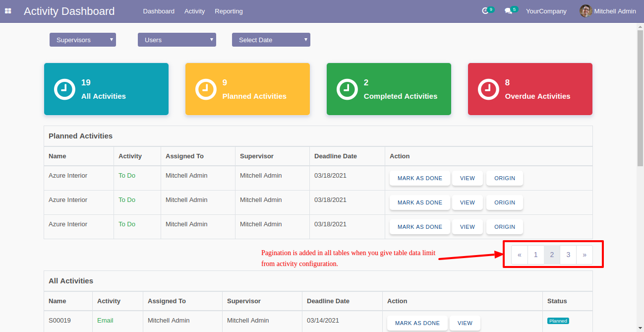
Task: Open the Select Date dropdown
Action: click(x=271, y=40)
